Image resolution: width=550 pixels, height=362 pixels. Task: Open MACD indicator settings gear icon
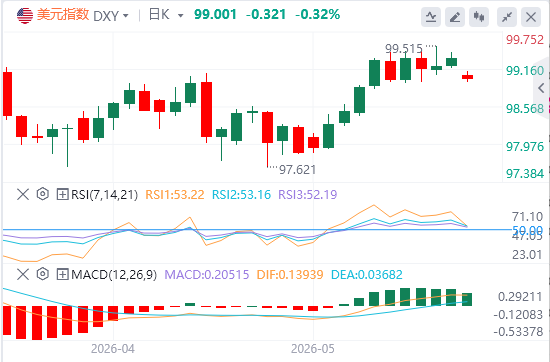(x=42, y=274)
